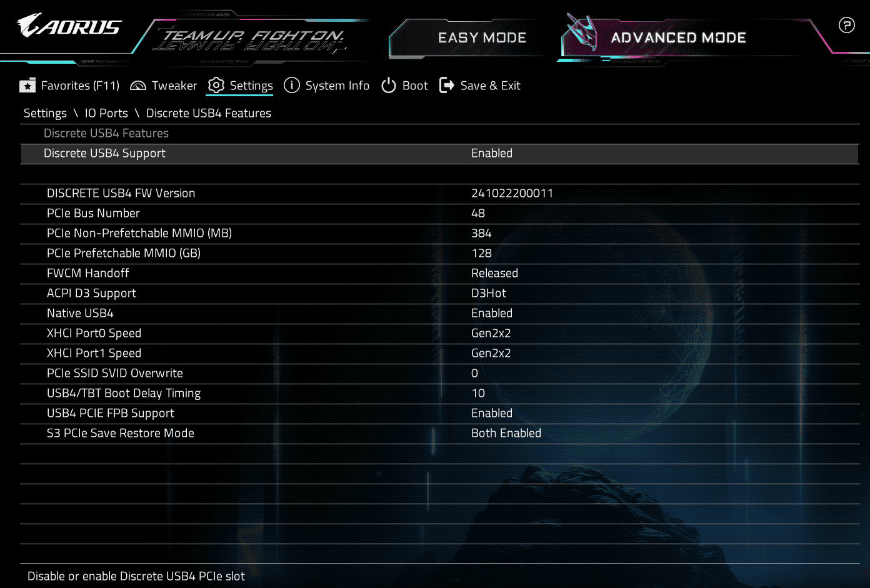The image size is (870, 588).
Task: Select the XHCI Port1 Speed label
Action: [x=94, y=353]
